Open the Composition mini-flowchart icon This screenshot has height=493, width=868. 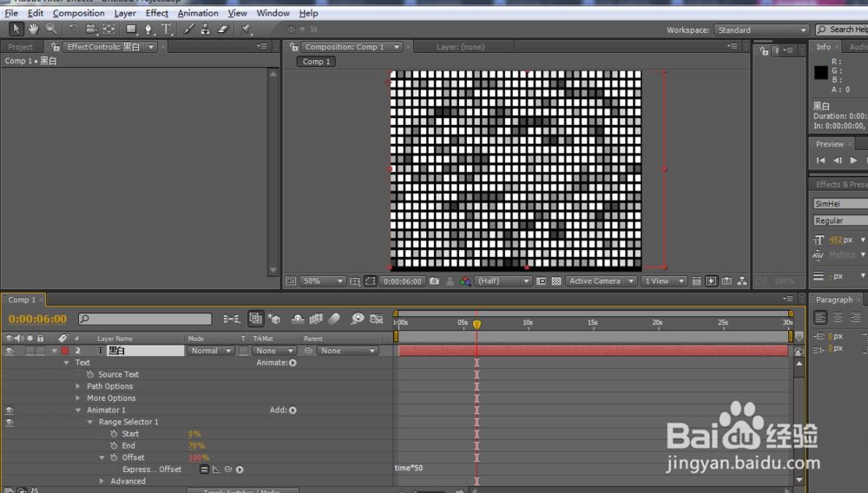232,319
